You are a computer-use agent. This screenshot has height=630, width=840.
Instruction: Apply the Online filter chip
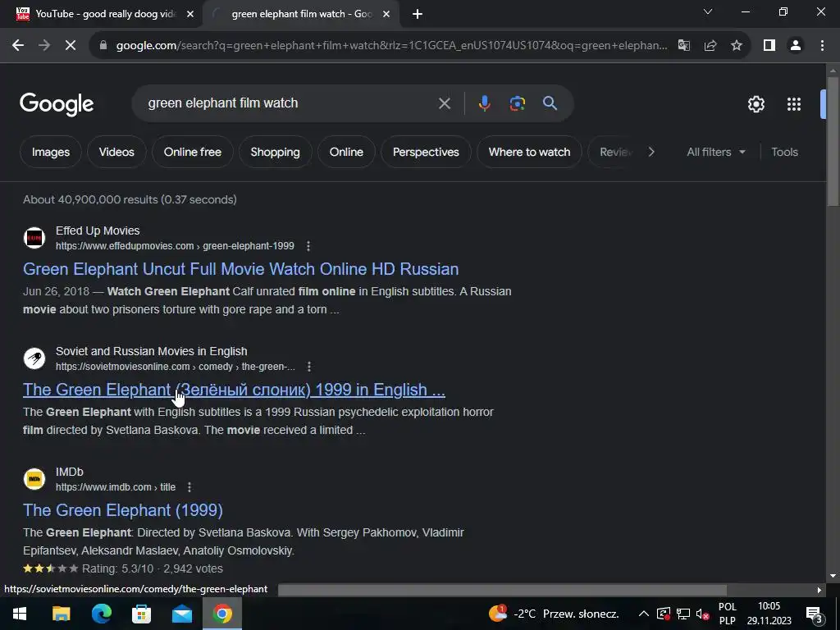pyautogui.click(x=346, y=152)
